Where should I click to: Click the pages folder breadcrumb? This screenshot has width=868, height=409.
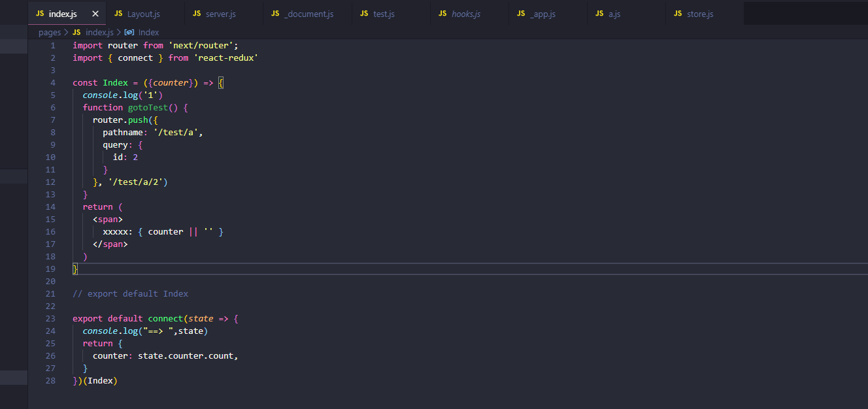click(x=50, y=32)
